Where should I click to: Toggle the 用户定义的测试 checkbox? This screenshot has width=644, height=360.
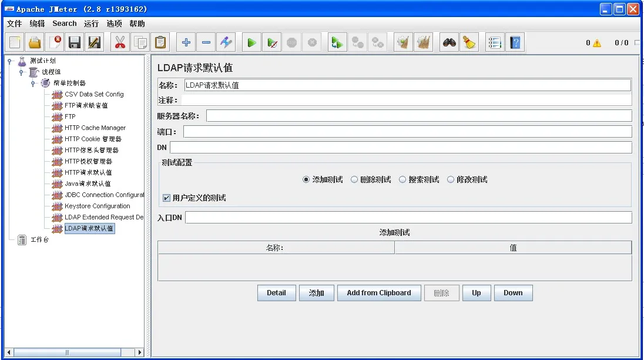[166, 198]
